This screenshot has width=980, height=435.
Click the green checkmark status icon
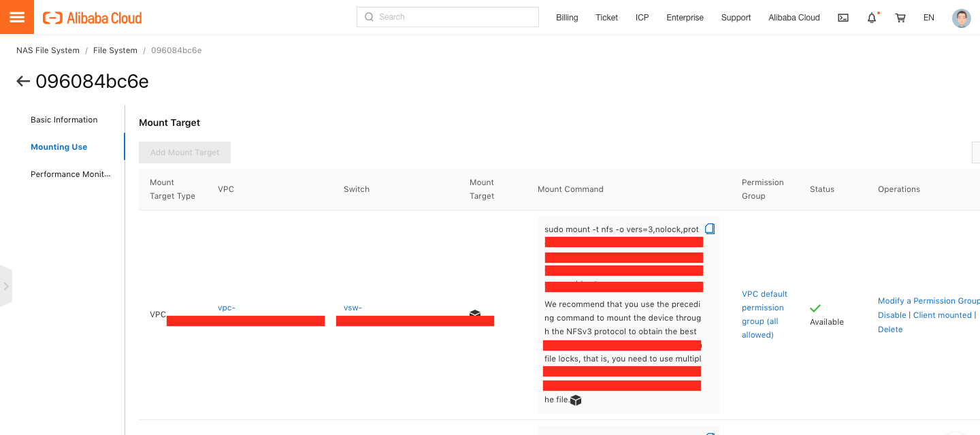(815, 308)
